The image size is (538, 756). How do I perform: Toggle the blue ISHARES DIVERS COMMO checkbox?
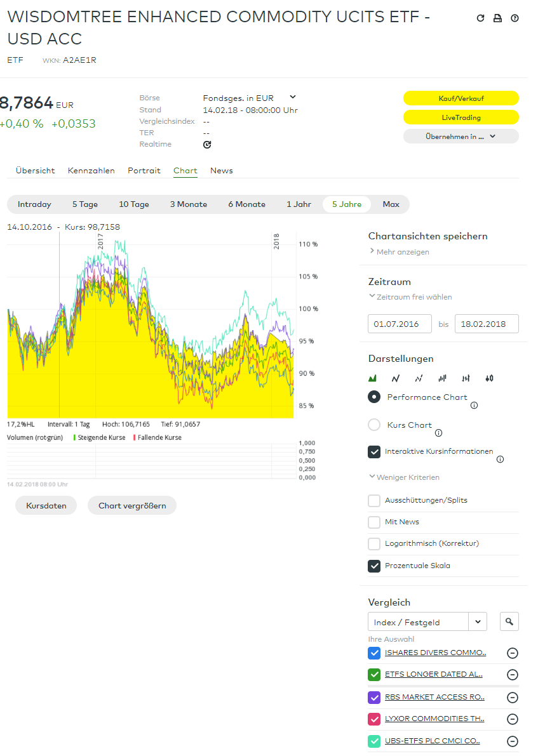pos(374,653)
